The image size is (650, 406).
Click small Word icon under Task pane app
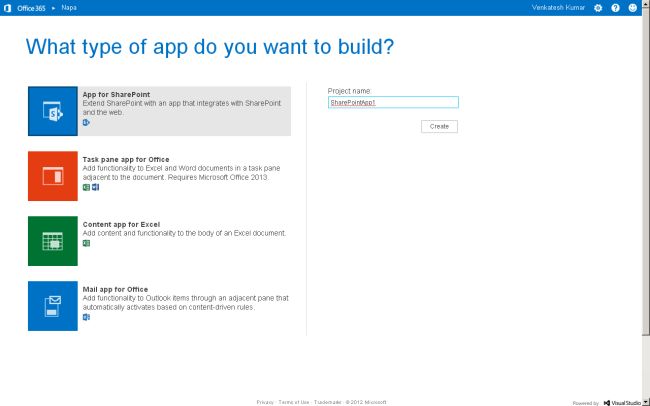click(95, 187)
